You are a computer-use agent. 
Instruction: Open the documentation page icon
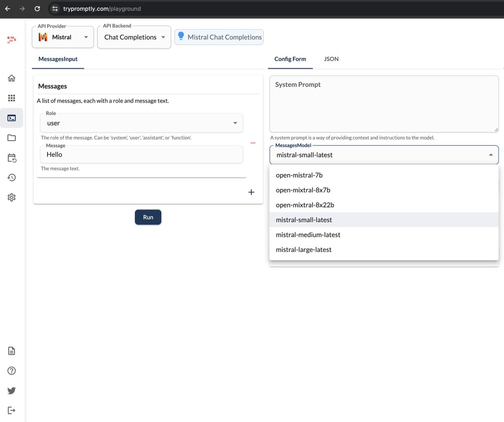tap(12, 351)
